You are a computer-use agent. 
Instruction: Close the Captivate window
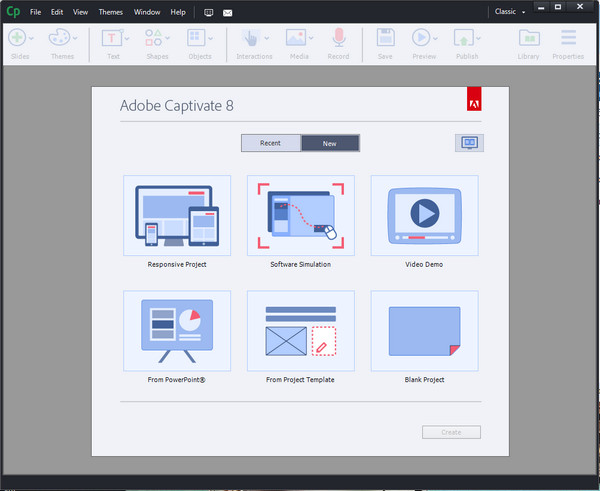pos(580,7)
